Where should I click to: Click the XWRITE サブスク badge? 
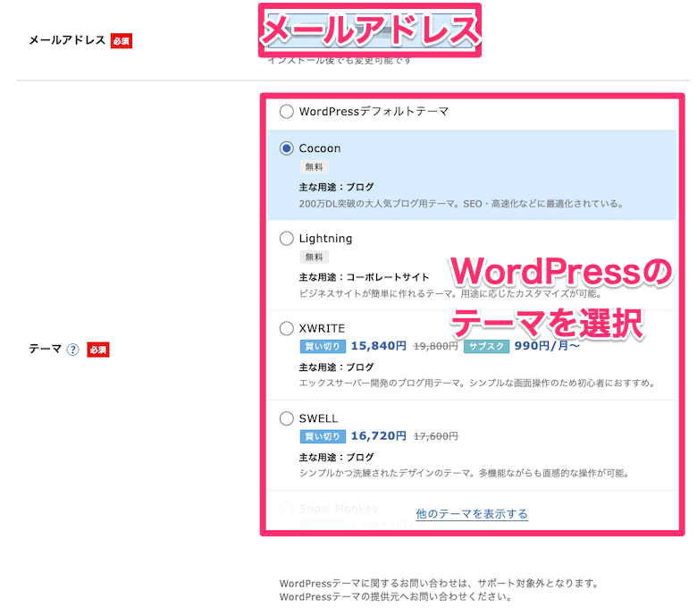pos(486,346)
